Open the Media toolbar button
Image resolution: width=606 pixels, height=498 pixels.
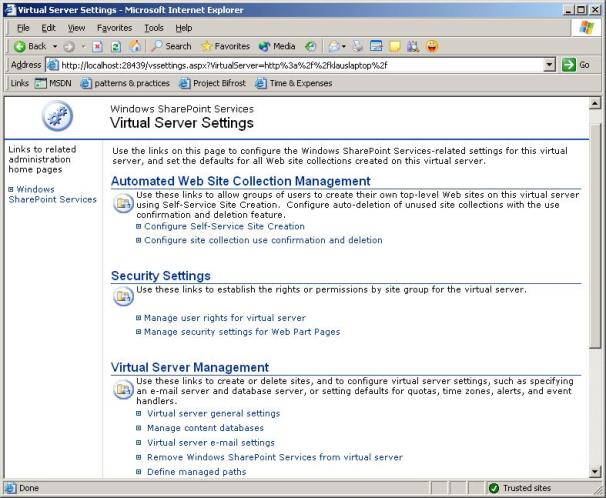pos(277,46)
